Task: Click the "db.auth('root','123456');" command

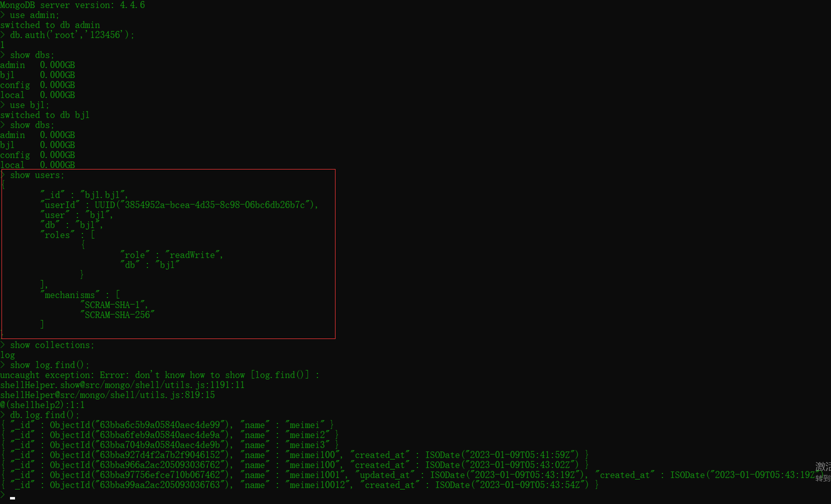Action: click(x=72, y=35)
